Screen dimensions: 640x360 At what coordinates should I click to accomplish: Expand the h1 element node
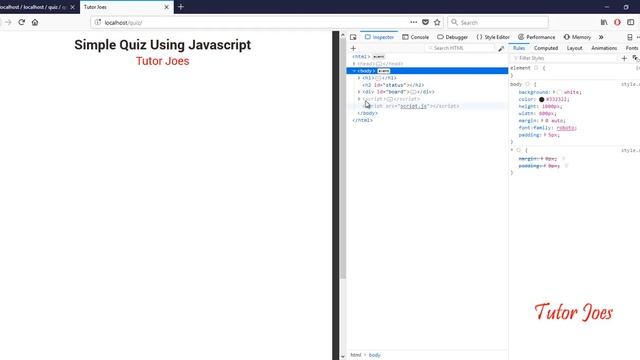pos(359,78)
